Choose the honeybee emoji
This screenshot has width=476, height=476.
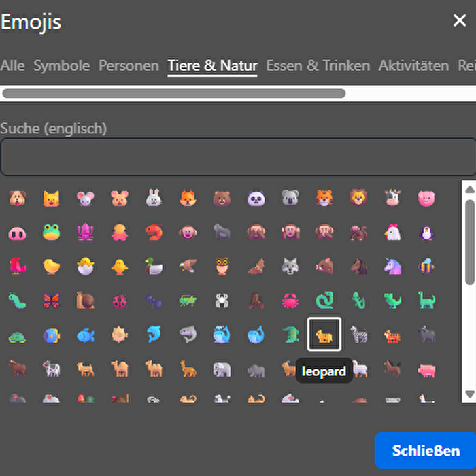426,267
